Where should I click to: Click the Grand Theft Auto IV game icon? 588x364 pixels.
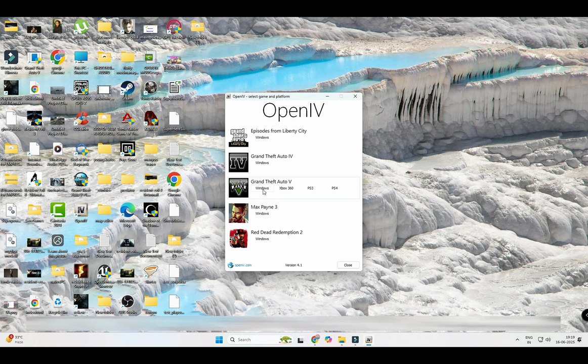click(238, 162)
